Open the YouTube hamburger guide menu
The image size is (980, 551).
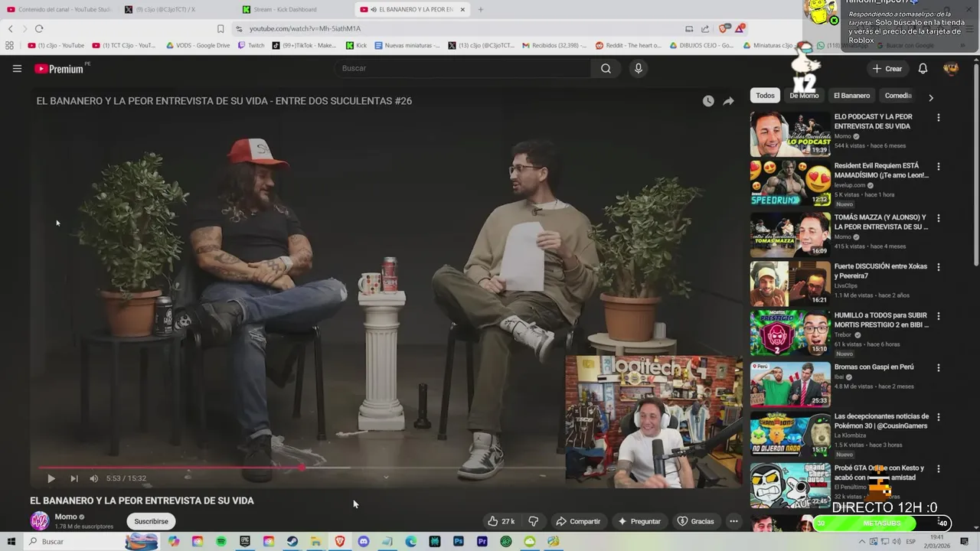[x=17, y=68]
